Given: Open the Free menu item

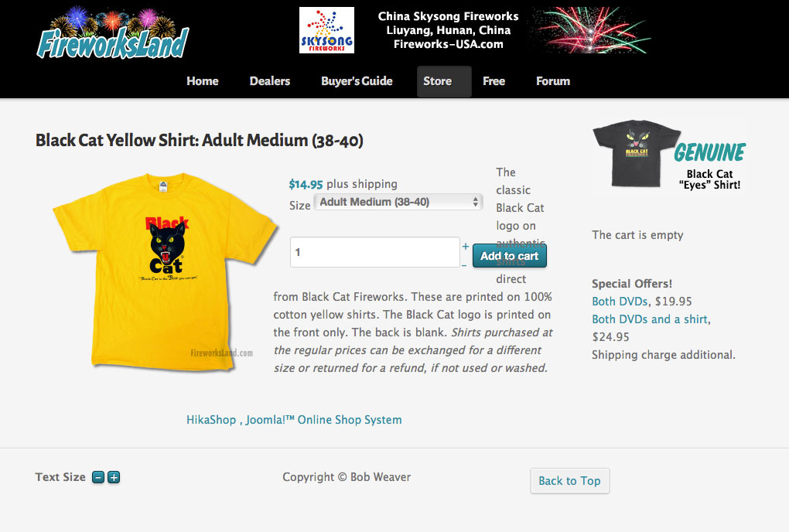Looking at the screenshot, I should point(494,81).
